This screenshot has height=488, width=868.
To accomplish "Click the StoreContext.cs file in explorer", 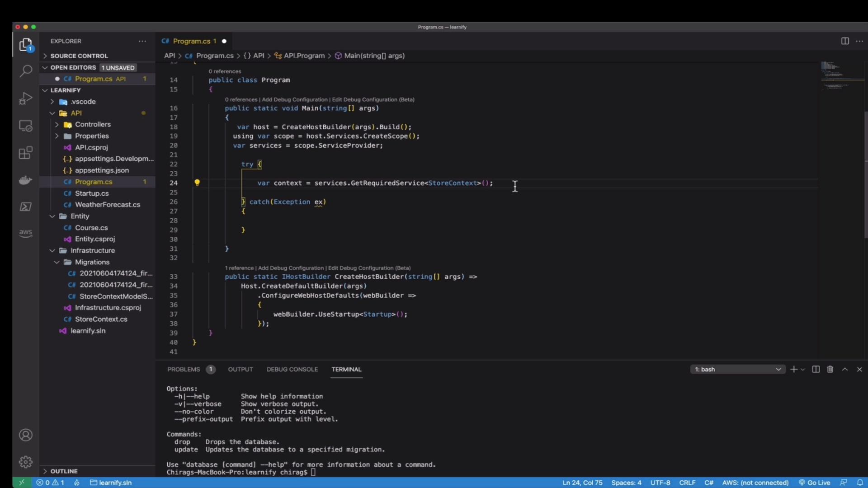I will click(101, 319).
